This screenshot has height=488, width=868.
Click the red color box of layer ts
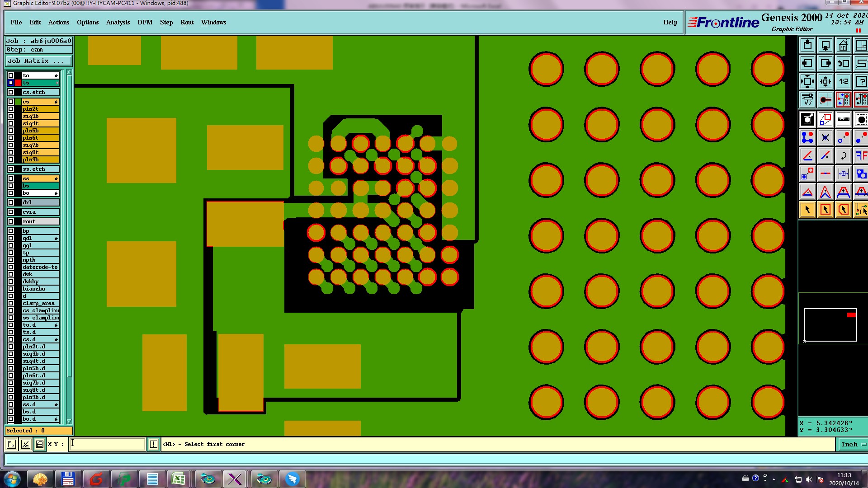click(x=18, y=83)
